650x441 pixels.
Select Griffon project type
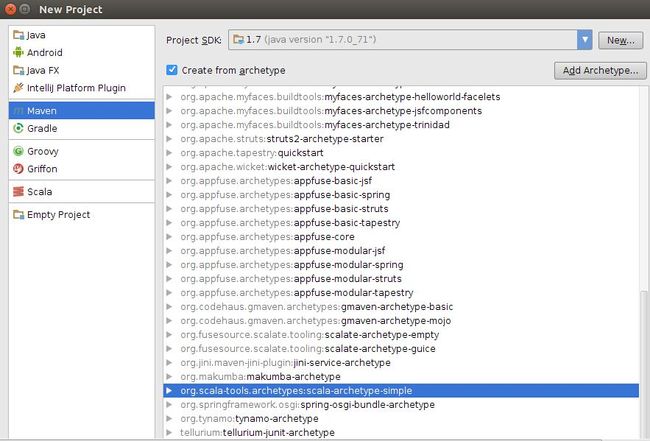(x=82, y=169)
